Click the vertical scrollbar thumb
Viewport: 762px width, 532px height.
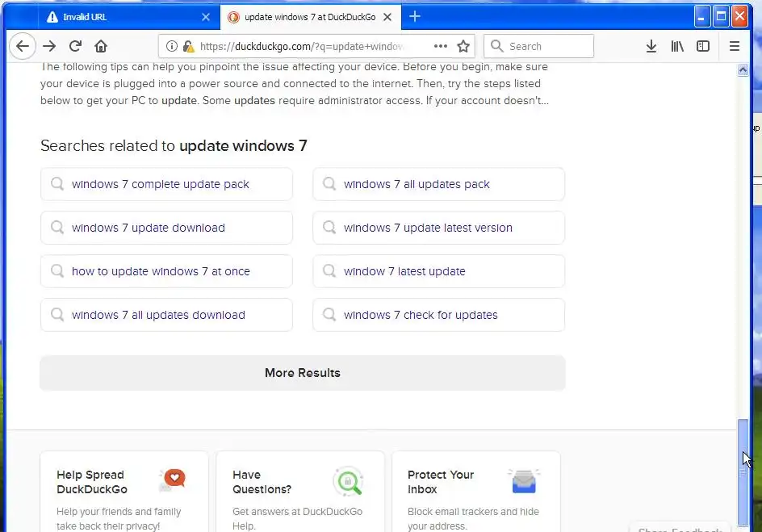pos(743,472)
